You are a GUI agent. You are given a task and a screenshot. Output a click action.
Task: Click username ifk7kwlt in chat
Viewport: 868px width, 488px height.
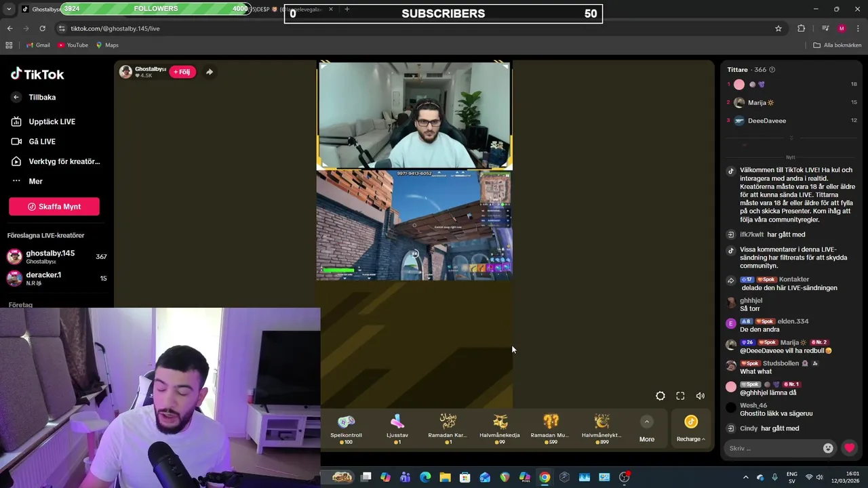click(x=751, y=235)
